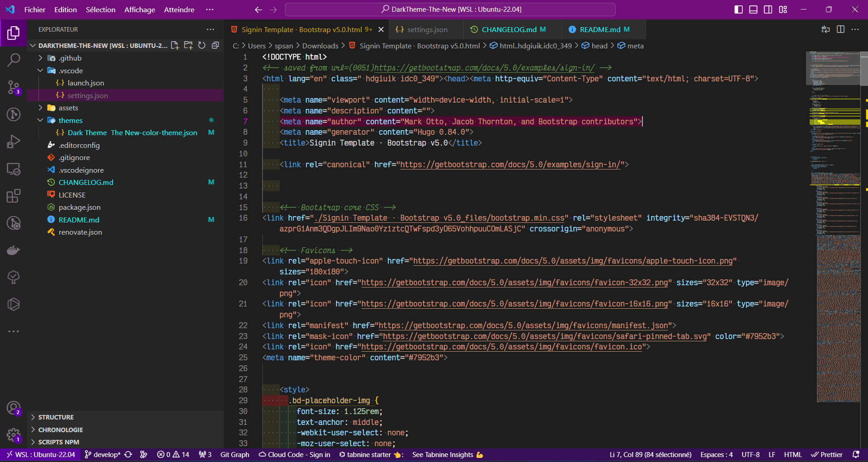Open the Edition menu
The height and width of the screenshot is (462, 868).
[x=66, y=9]
